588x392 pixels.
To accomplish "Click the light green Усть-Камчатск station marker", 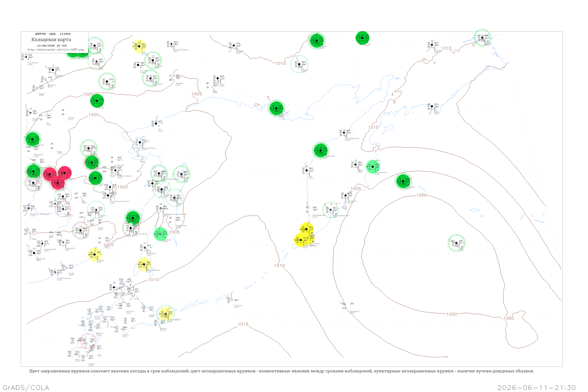I will pos(373,166).
